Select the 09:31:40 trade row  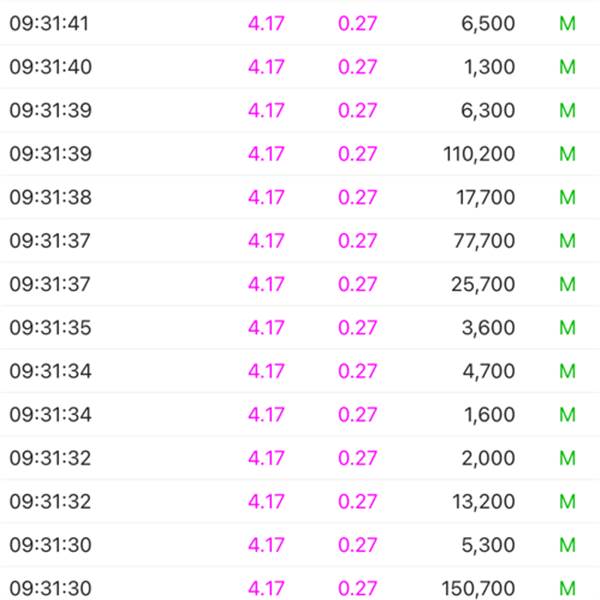tap(300, 67)
